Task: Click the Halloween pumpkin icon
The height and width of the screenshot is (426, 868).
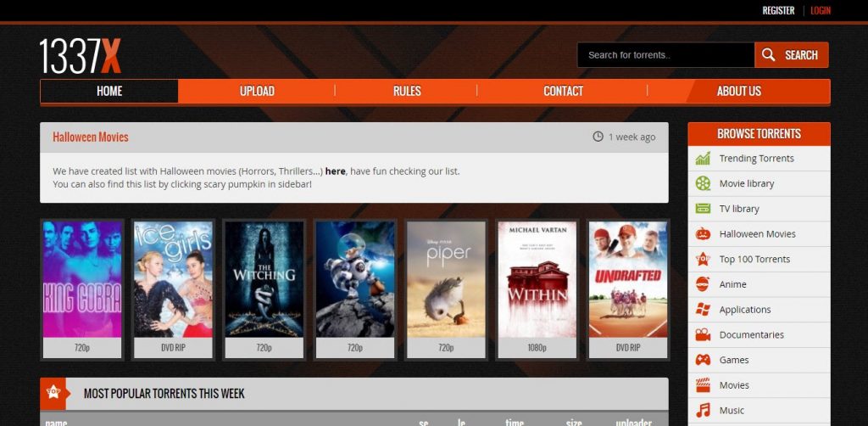Action: [703, 233]
